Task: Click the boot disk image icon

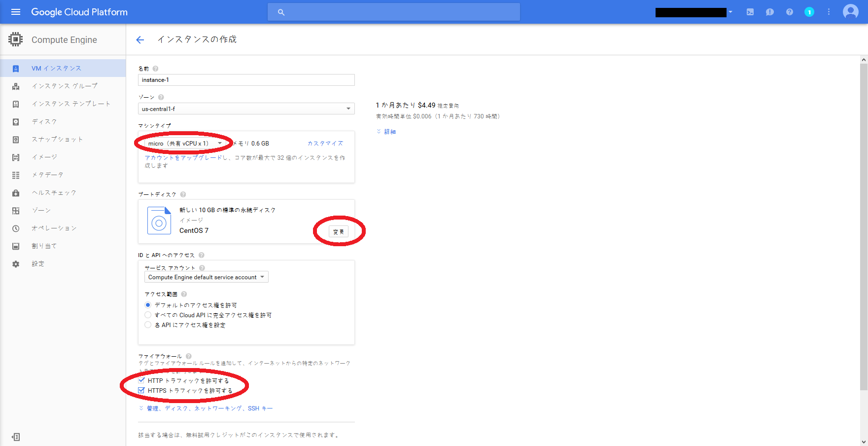Action: (159, 221)
